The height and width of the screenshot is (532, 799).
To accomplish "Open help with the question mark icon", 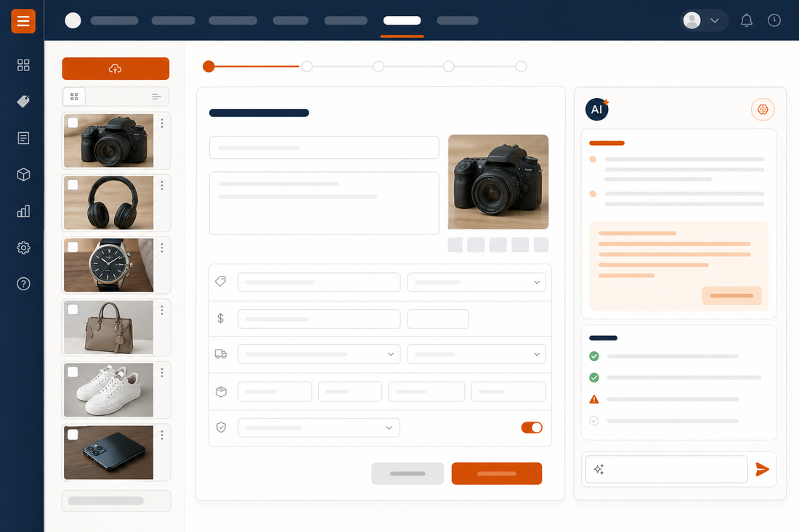I will [x=23, y=284].
